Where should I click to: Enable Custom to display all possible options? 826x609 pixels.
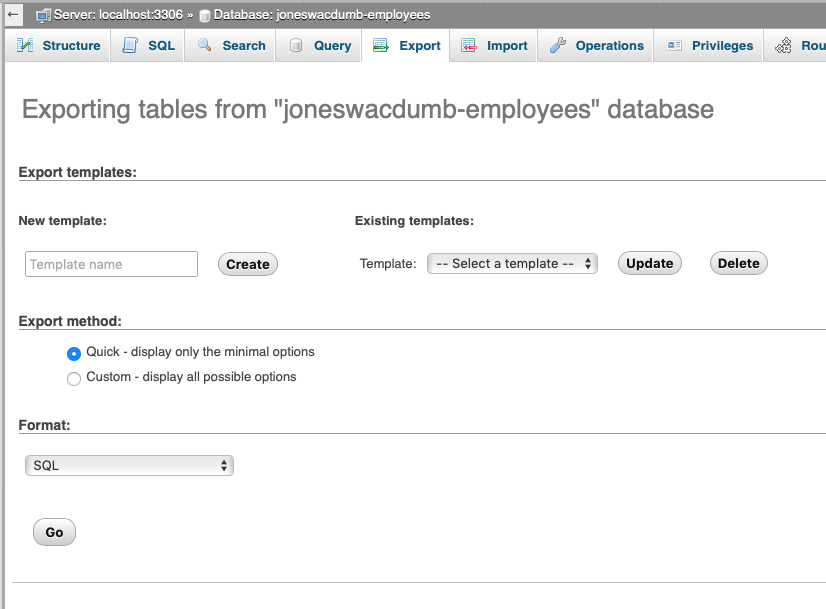(x=73, y=378)
